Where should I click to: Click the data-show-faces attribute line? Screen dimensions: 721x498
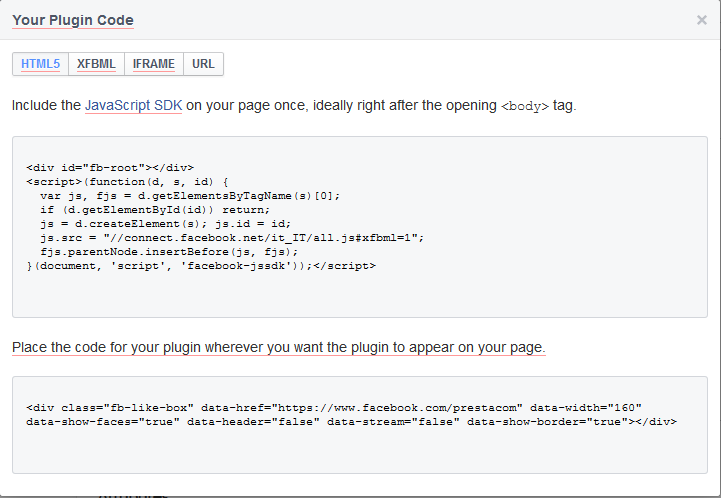(351, 422)
